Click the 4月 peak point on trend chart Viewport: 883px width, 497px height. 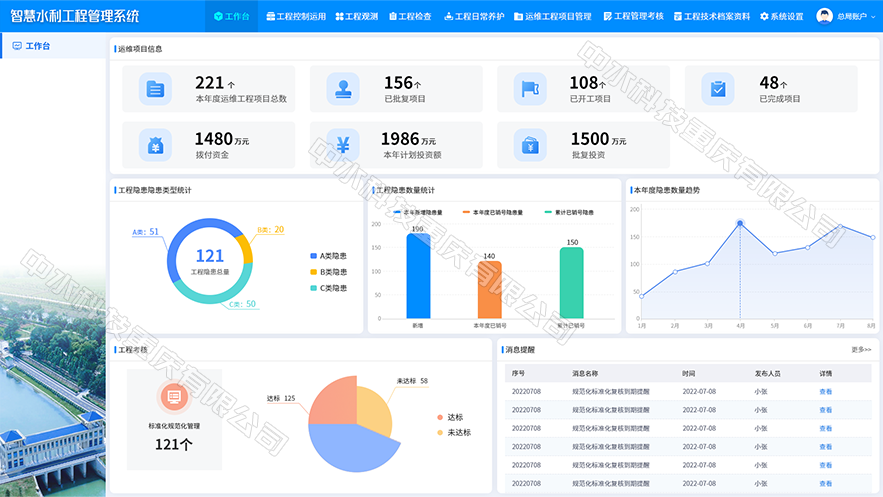pos(740,223)
